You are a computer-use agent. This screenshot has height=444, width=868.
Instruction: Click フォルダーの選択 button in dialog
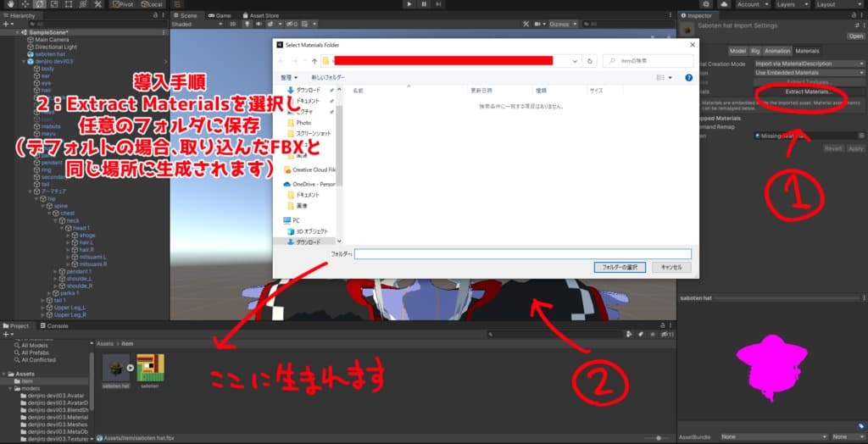pyautogui.click(x=620, y=268)
